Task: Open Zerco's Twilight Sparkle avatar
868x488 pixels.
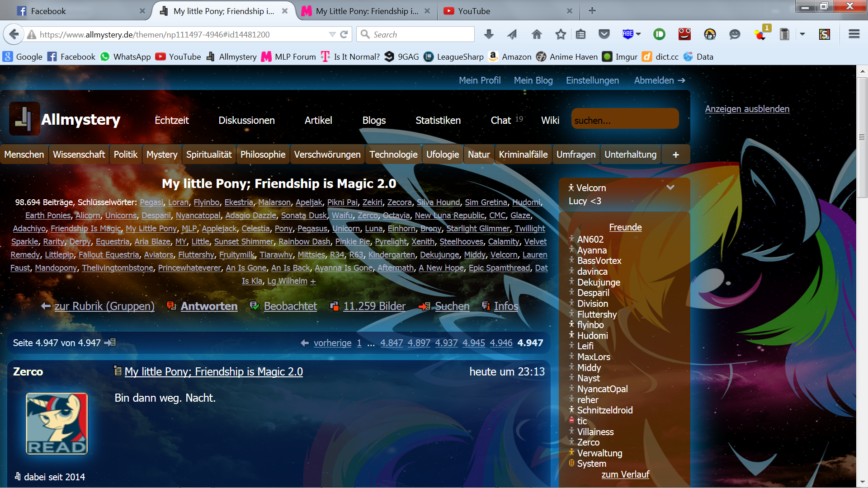Action: 57,423
